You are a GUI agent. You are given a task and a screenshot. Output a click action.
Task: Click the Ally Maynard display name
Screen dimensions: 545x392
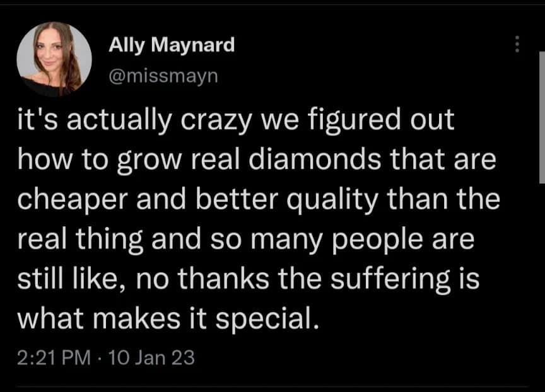[x=171, y=44]
